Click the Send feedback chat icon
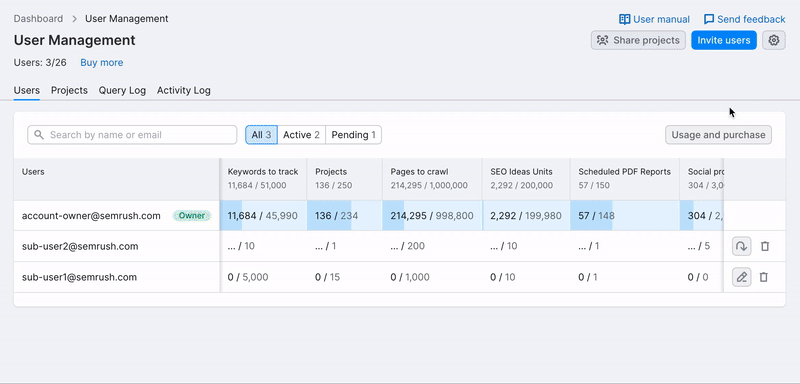 709,19
